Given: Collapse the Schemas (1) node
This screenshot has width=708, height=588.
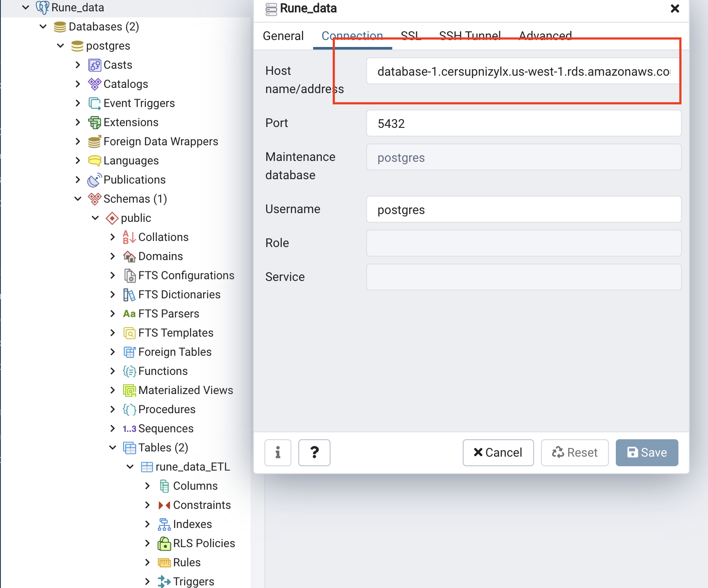Looking at the screenshot, I should [x=78, y=199].
